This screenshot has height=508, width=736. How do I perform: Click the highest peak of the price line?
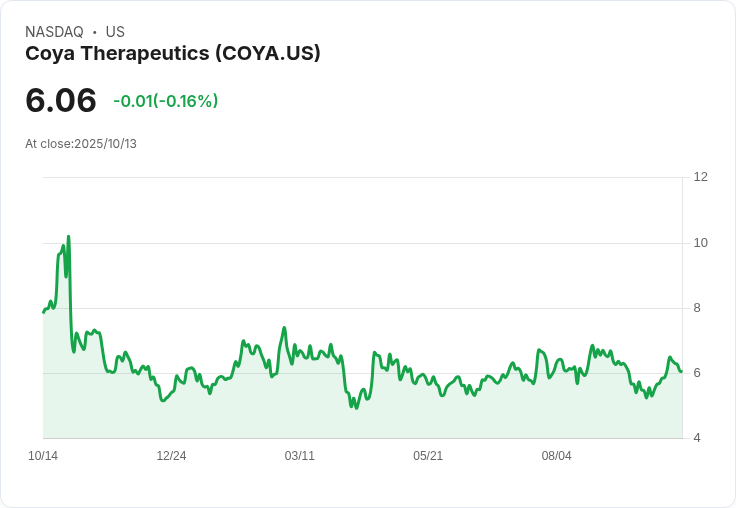pyautogui.click(x=68, y=237)
